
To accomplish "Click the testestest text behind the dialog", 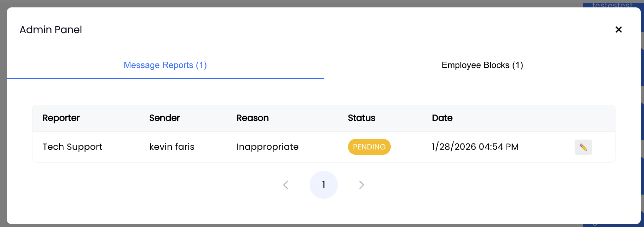I will pos(612,5).
